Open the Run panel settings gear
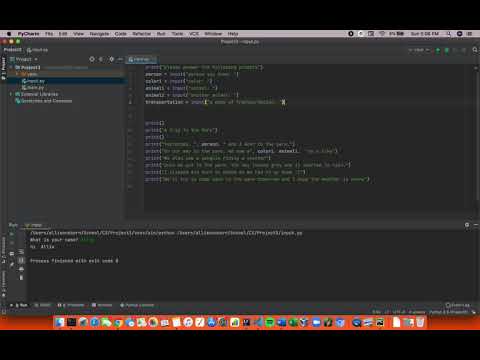Screen dimensions: 480x360 [x=467, y=225]
